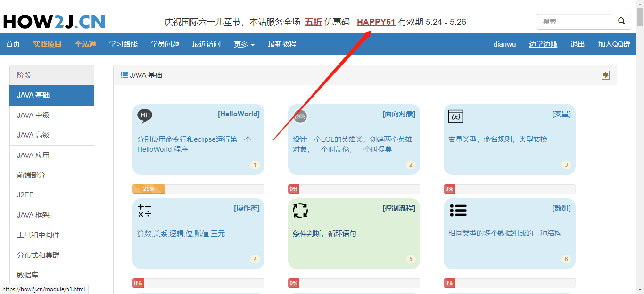Click the text 变量类型，命名规则，类型转换

(x=498, y=139)
